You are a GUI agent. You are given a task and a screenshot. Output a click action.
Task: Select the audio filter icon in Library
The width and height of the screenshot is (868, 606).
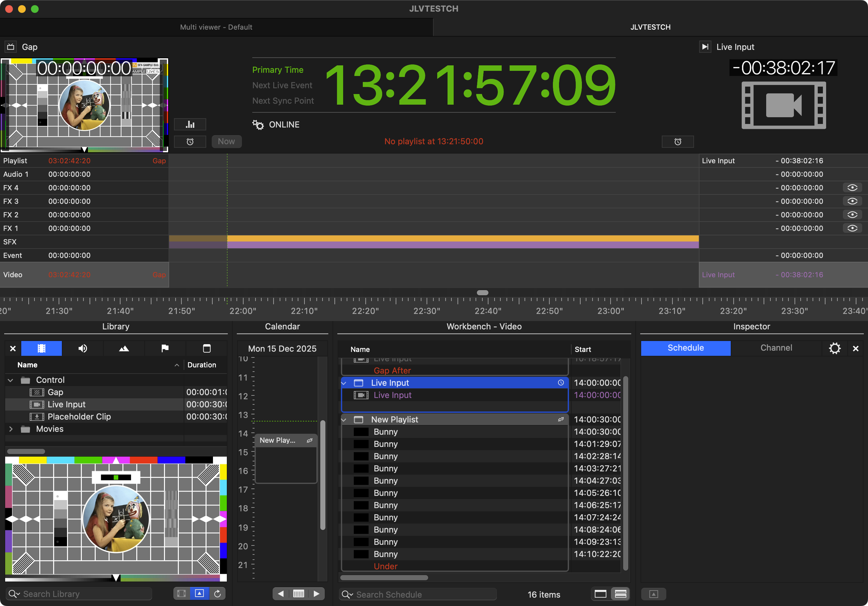click(x=82, y=348)
